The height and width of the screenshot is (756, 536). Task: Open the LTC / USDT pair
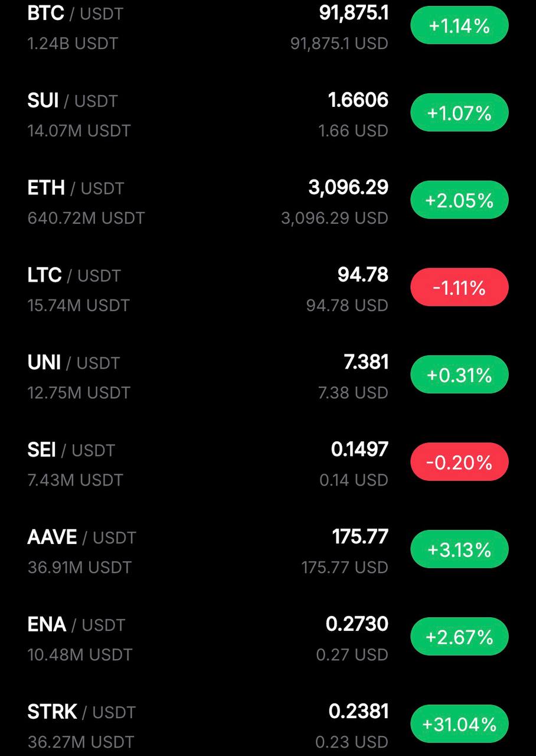tap(74, 275)
